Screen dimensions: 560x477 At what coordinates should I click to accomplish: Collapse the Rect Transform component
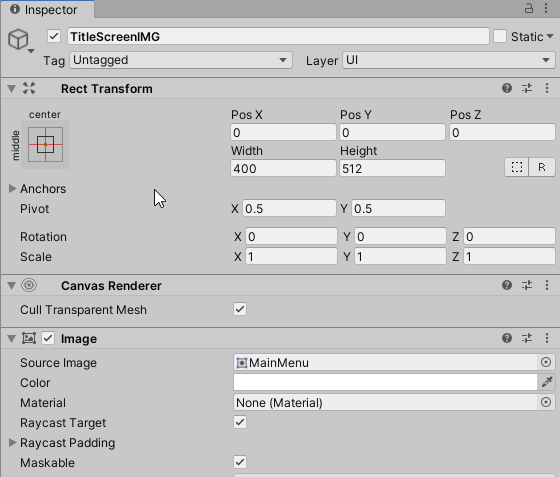[x=11, y=89]
